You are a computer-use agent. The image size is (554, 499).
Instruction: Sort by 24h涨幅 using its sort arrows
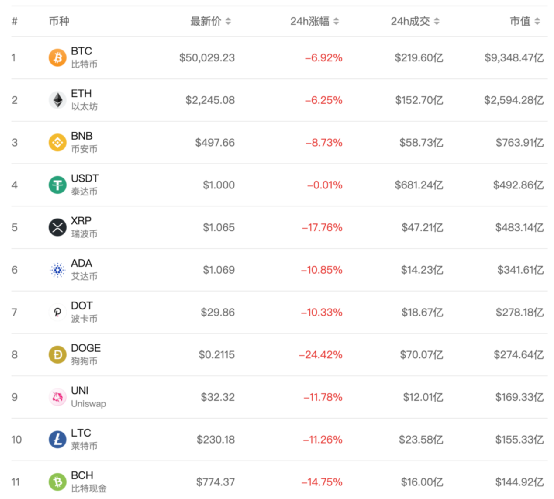[x=336, y=22]
